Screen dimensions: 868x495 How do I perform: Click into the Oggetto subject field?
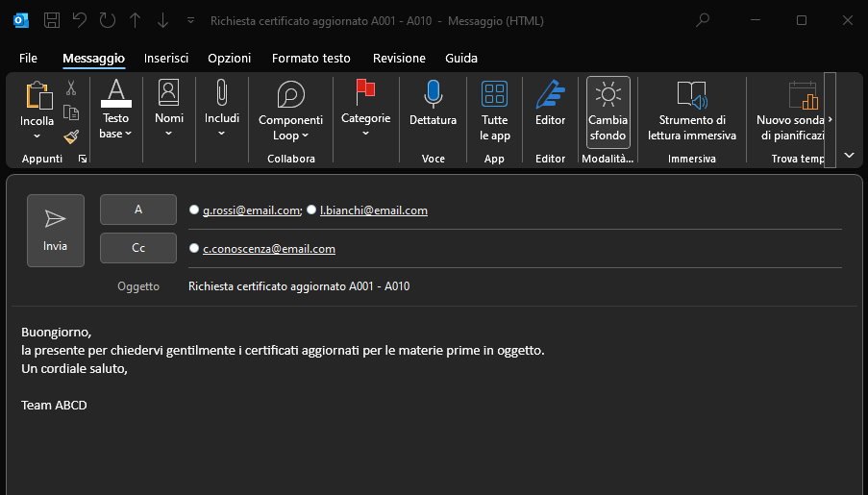(x=515, y=286)
